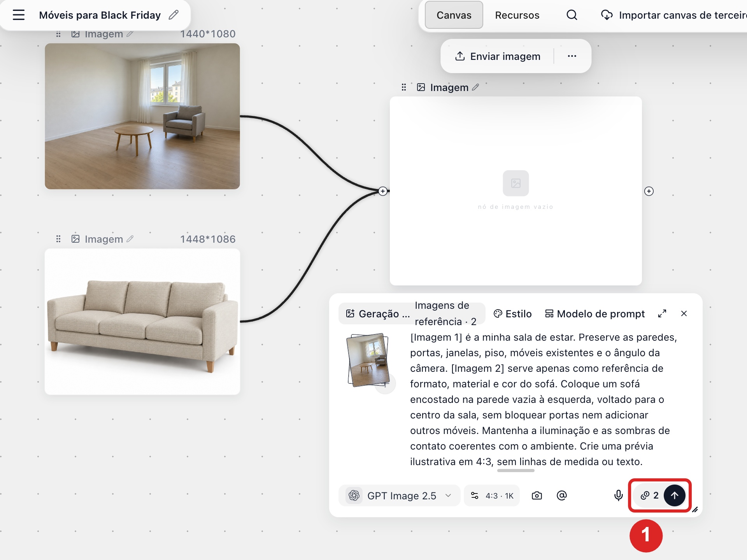The image size is (747, 560).
Task: Rename the empty image node via pencil icon
Action: click(x=475, y=87)
